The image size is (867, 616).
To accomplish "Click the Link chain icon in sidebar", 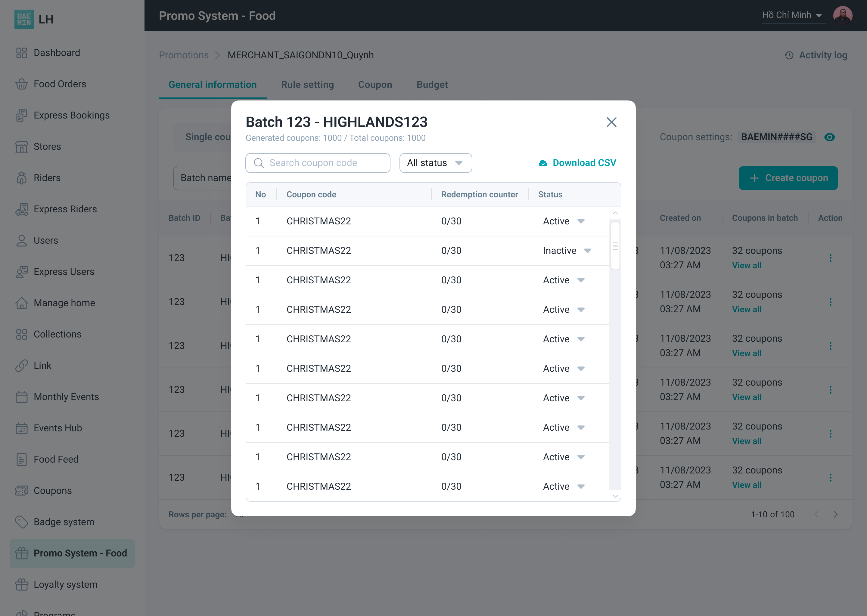I will click(22, 366).
